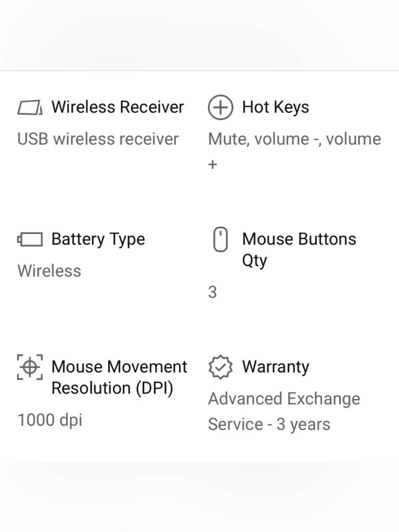This screenshot has width=399, height=532.
Task: Click the Hot Keys plus-circle icon
Action: [x=220, y=107]
